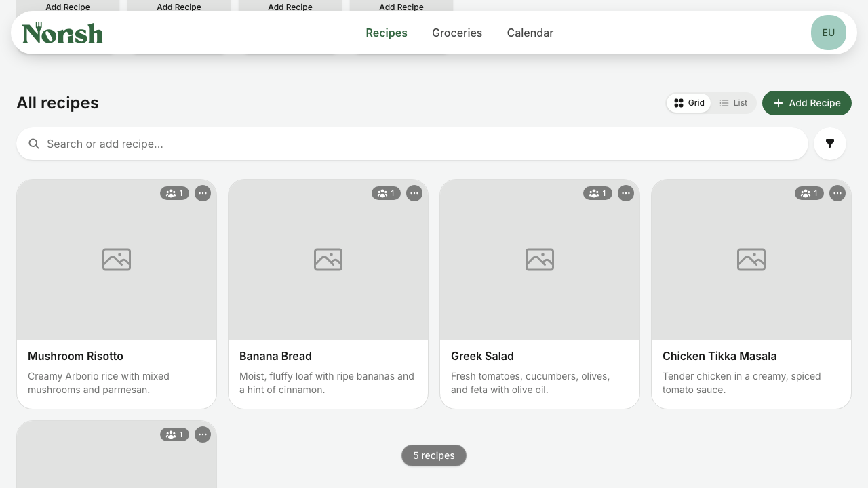Open the Recipes tab
The image size is (868, 488).
click(387, 33)
